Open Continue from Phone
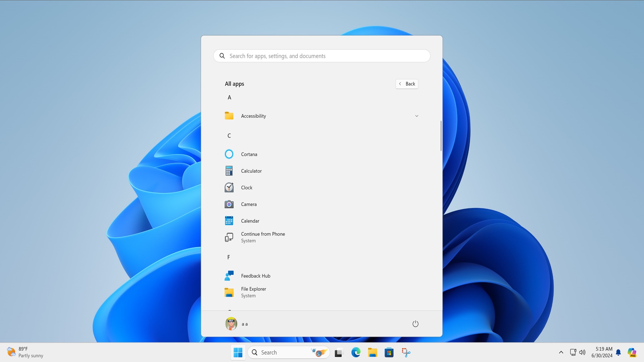The width and height of the screenshot is (644, 362). point(263,237)
